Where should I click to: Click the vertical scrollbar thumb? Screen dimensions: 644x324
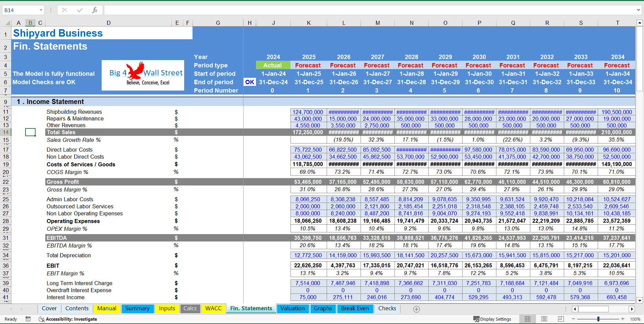640,59
